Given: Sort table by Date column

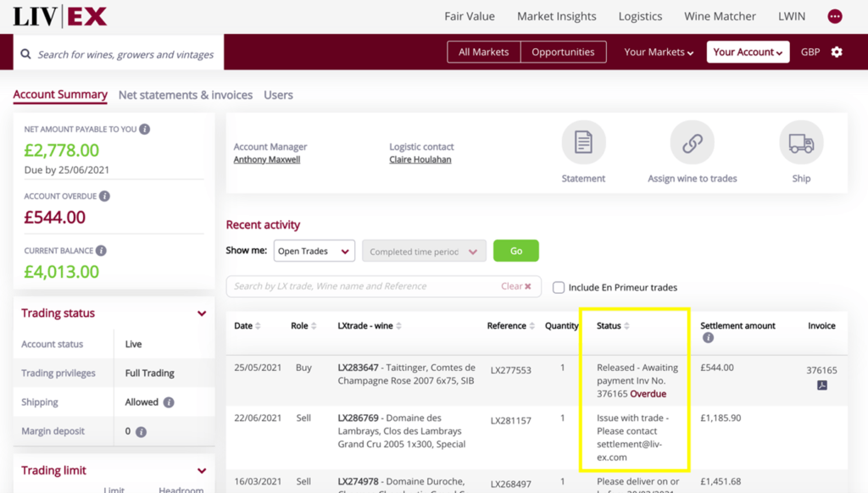Looking at the screenshot, I should pos(258,326).
